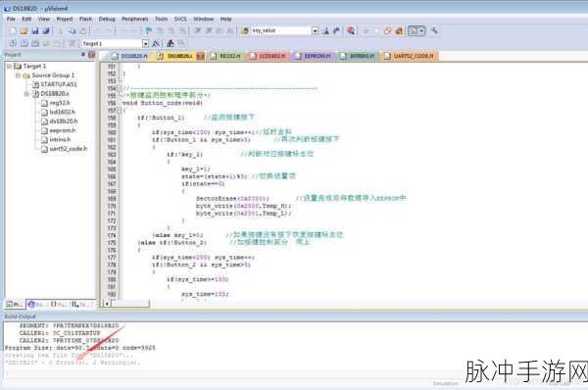Collapse Target 1 tree node
588x390 pixels.
(9, 66)
